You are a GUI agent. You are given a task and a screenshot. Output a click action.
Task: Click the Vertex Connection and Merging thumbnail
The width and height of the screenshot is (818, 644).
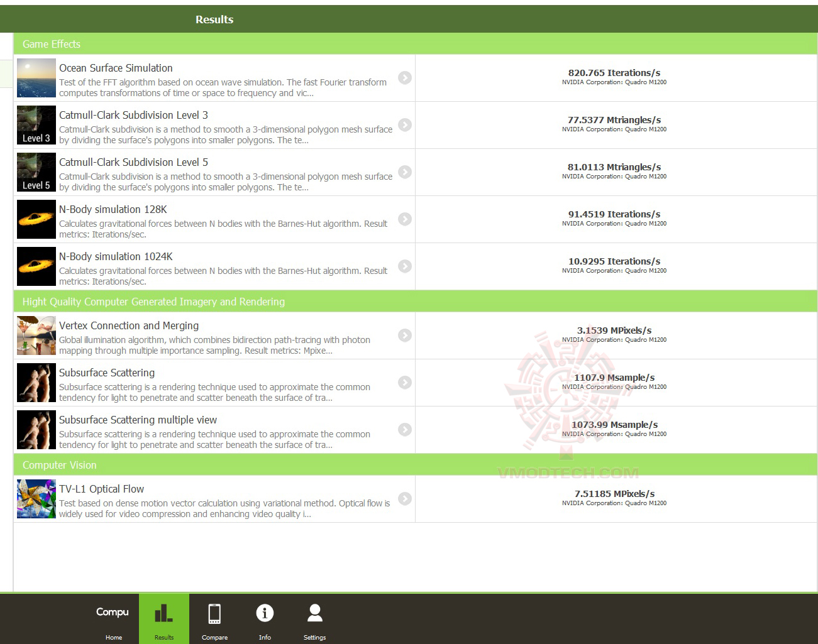(36, 336)
